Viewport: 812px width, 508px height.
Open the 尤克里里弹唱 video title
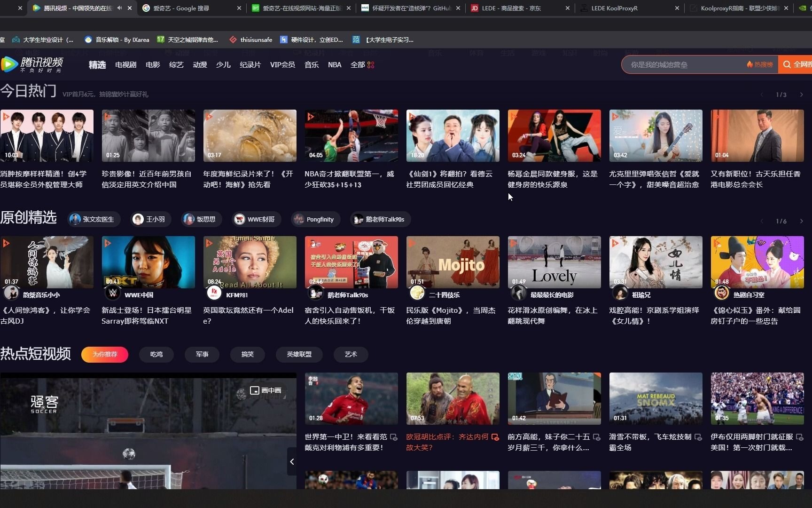pyautogui.click(x=654, y=179)
